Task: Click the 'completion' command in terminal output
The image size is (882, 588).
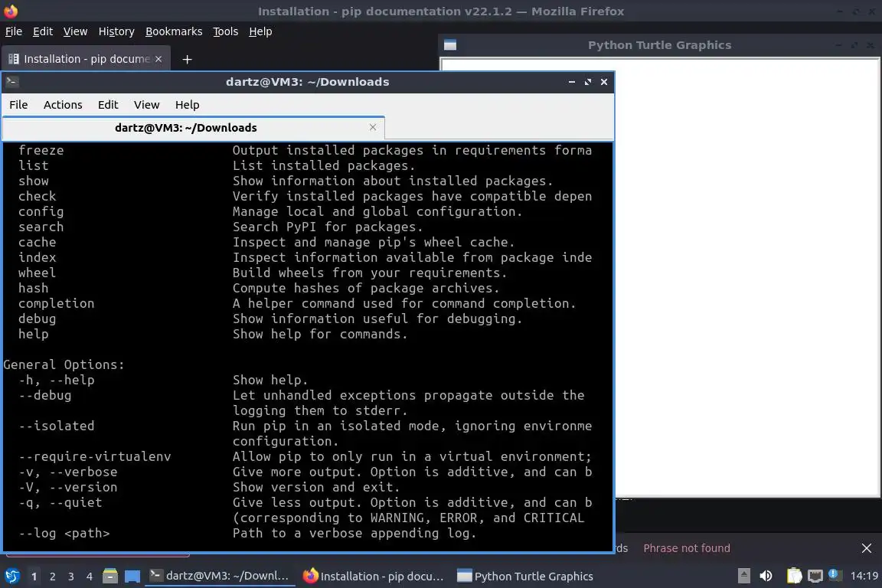Action: pos(56,303)
